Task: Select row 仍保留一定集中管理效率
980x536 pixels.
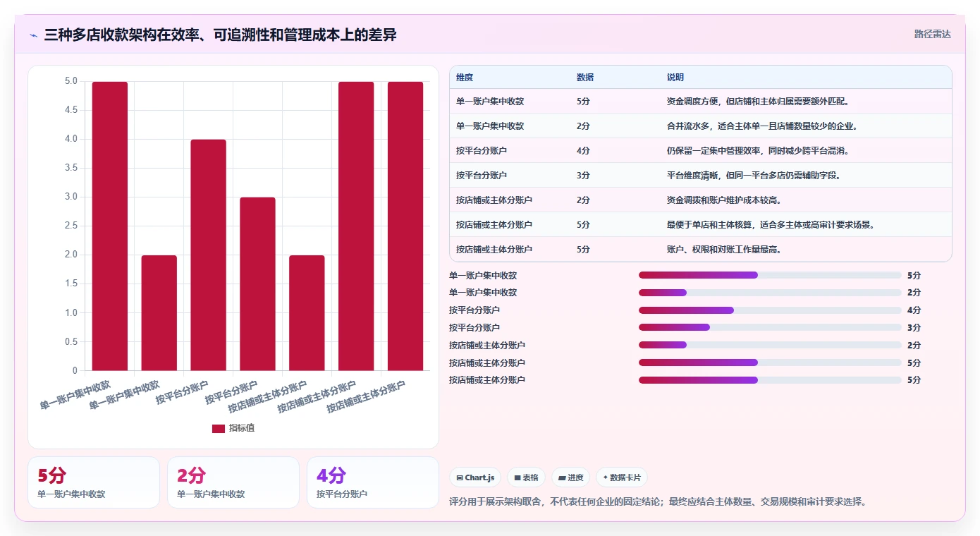Action: coord(700,151)
